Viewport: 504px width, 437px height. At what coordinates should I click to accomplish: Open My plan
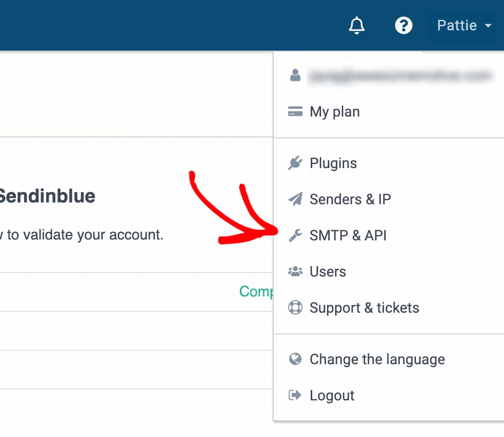(x=334, y=111)
